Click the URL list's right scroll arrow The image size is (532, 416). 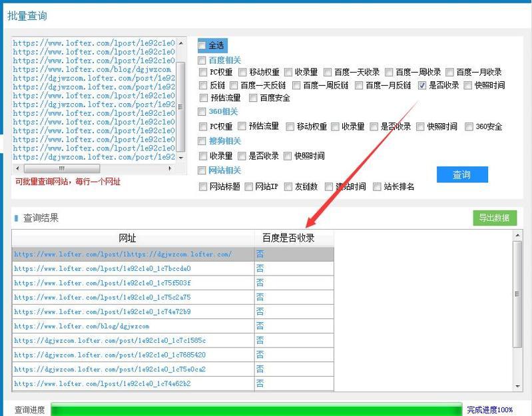point(170,168)
